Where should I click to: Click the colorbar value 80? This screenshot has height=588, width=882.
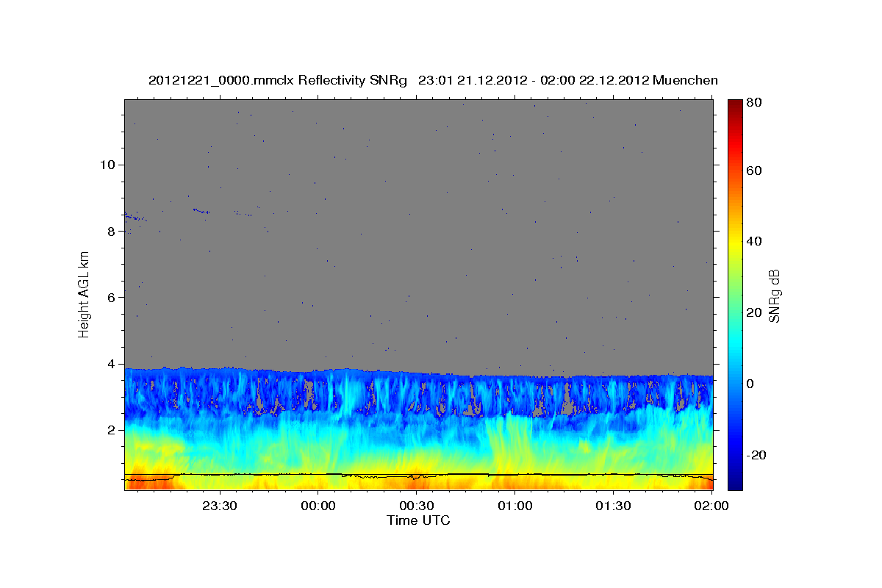pos(754,103)
